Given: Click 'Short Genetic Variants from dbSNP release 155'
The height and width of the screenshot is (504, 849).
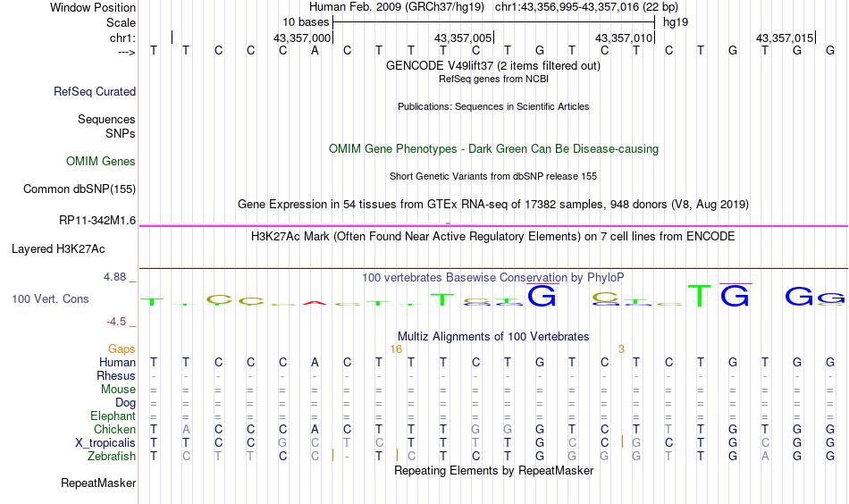Looking at the screenshot, I should tap(493, 176).
